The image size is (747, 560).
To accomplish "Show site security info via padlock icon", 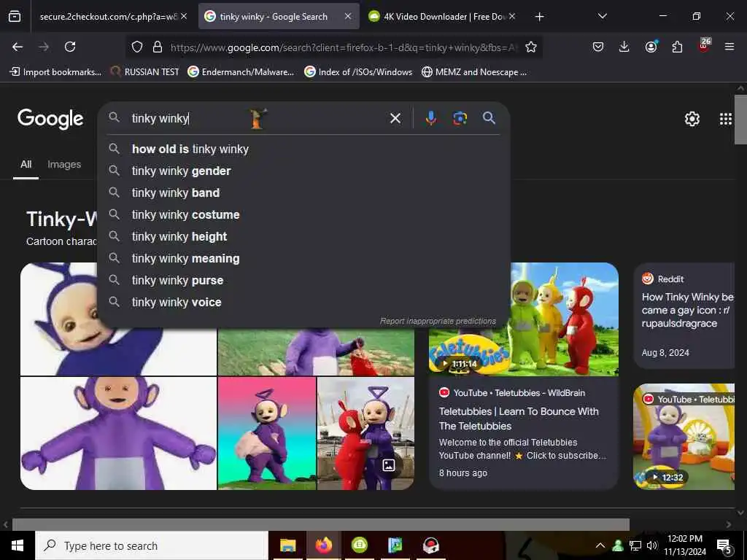I will tap(158, 47).
